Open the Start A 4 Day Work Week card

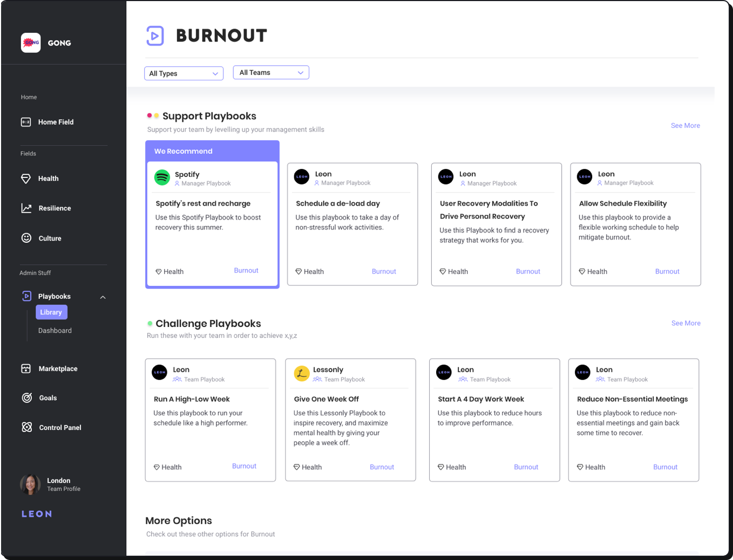[x=493, y=419]
